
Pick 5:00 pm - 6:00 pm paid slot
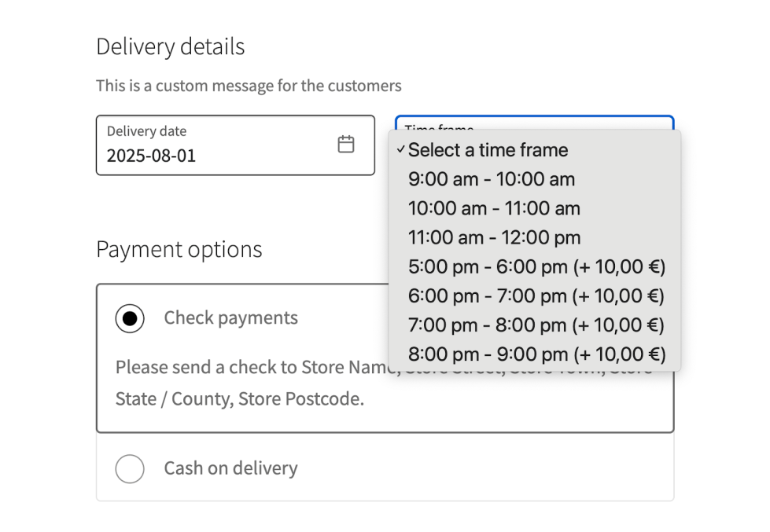(536, 266)
